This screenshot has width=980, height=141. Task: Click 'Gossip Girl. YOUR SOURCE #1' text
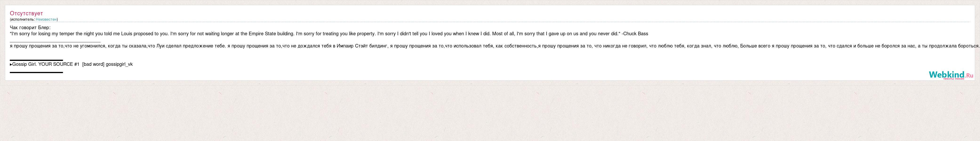(46, 65)
